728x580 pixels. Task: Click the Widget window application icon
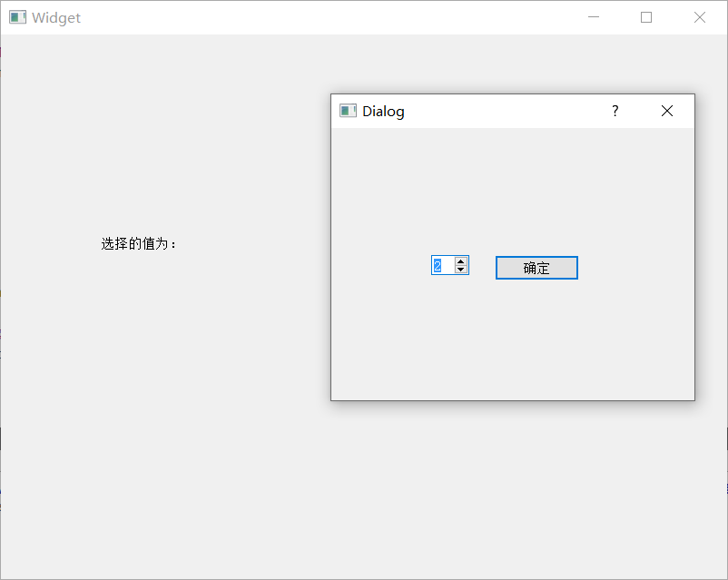pos(17,17)
